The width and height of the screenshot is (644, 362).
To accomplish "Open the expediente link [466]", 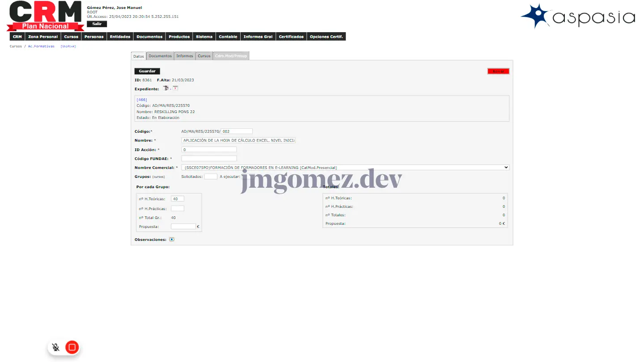I will tap(142, 100).
